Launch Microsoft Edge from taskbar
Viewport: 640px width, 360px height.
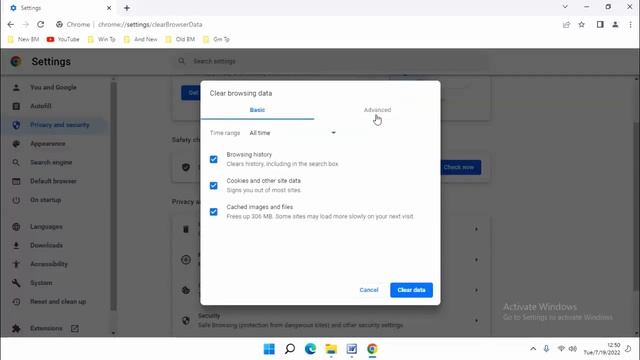311,349
